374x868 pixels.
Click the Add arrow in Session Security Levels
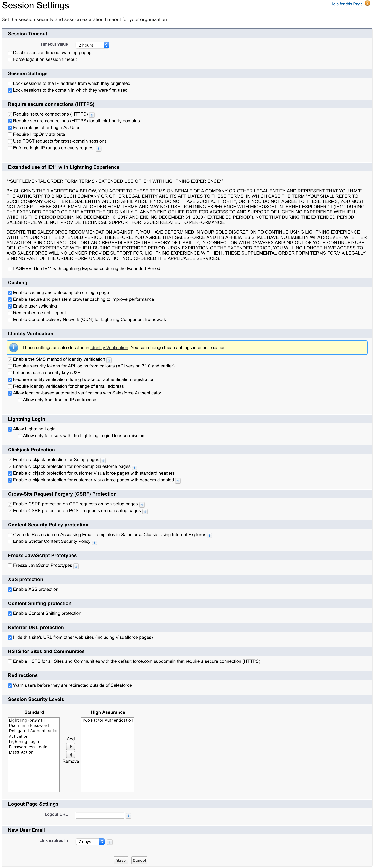(70, 746)
